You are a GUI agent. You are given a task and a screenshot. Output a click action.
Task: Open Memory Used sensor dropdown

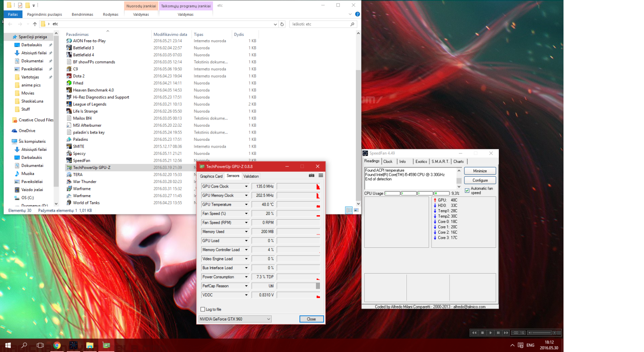pyautogui.click(x=246, y=232)
